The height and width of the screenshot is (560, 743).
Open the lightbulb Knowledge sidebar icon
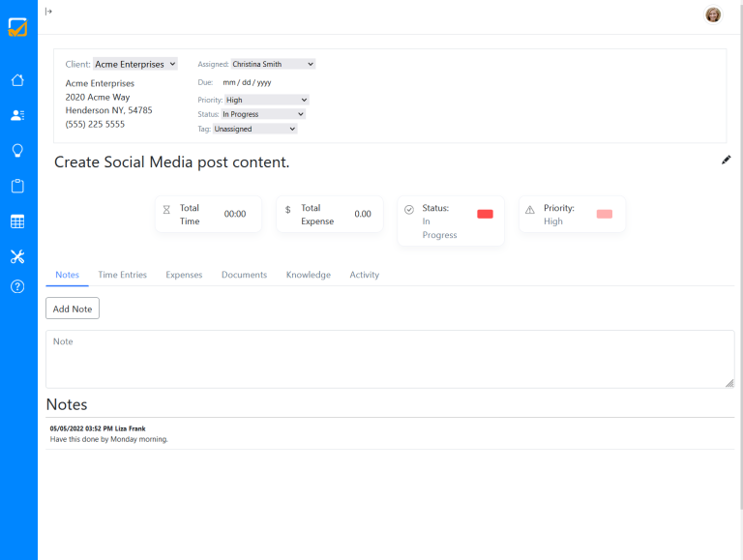17,151
